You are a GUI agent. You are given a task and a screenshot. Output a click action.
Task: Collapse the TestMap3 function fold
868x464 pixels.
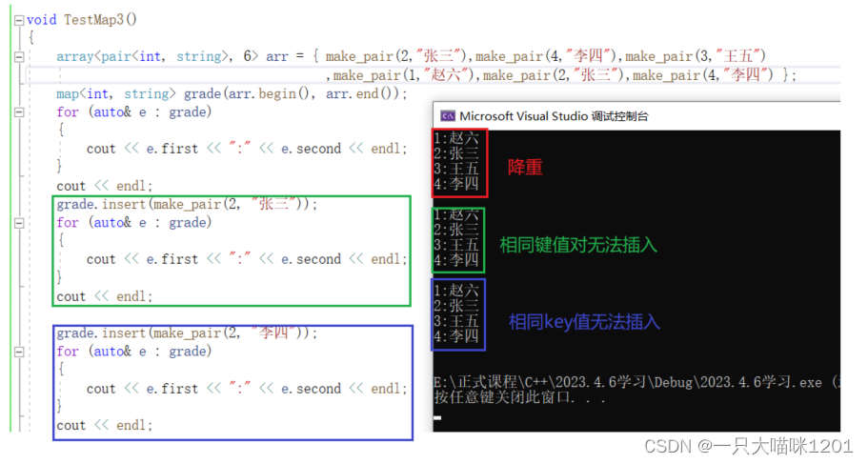[20, 19]
